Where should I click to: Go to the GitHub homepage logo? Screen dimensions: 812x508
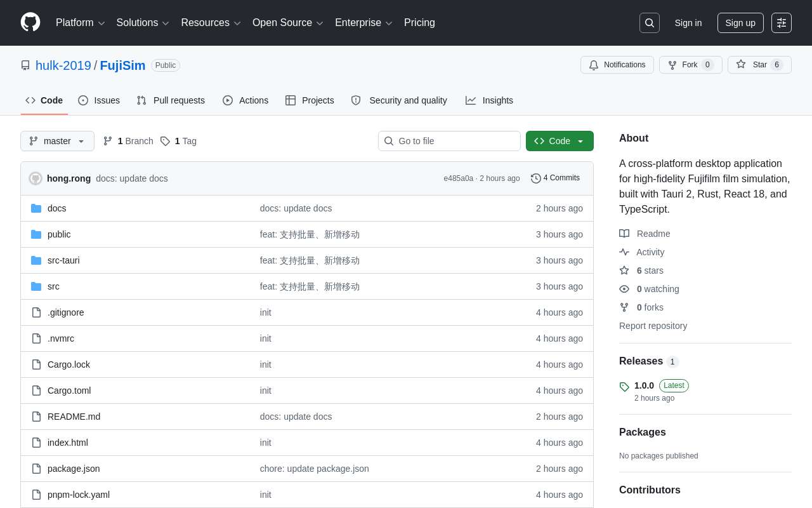coord(30,22)
